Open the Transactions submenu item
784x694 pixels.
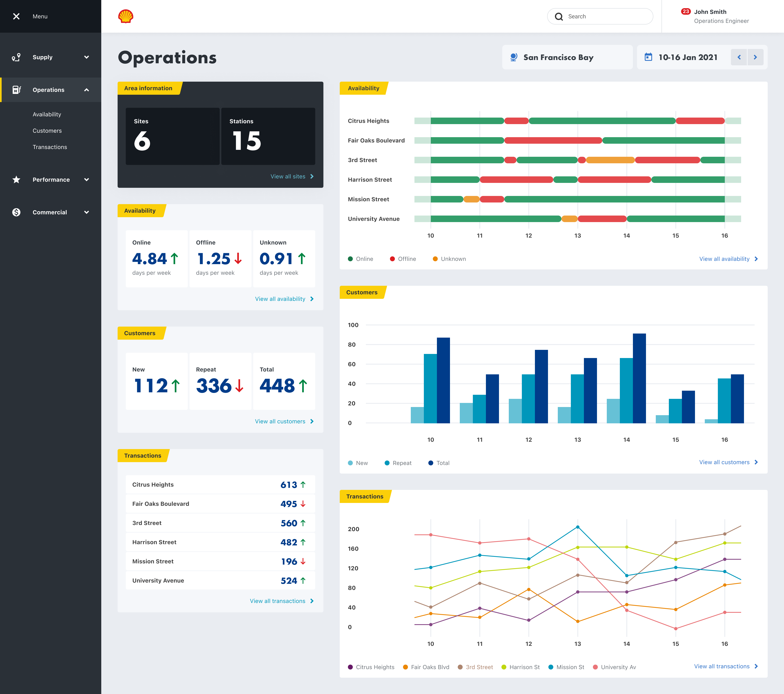50,147
